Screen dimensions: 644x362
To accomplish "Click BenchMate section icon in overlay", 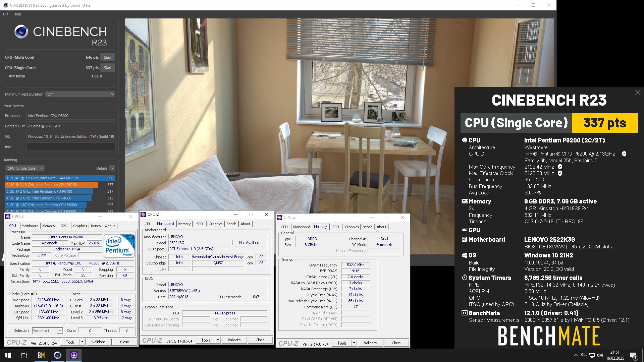I will click(x=465, y=313).
